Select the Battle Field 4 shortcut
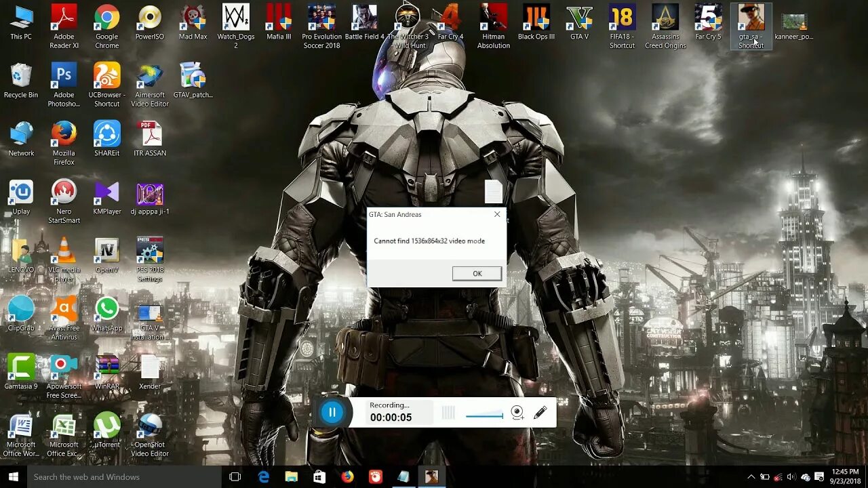This screenshot has height=488, width=868. point(364,22)
